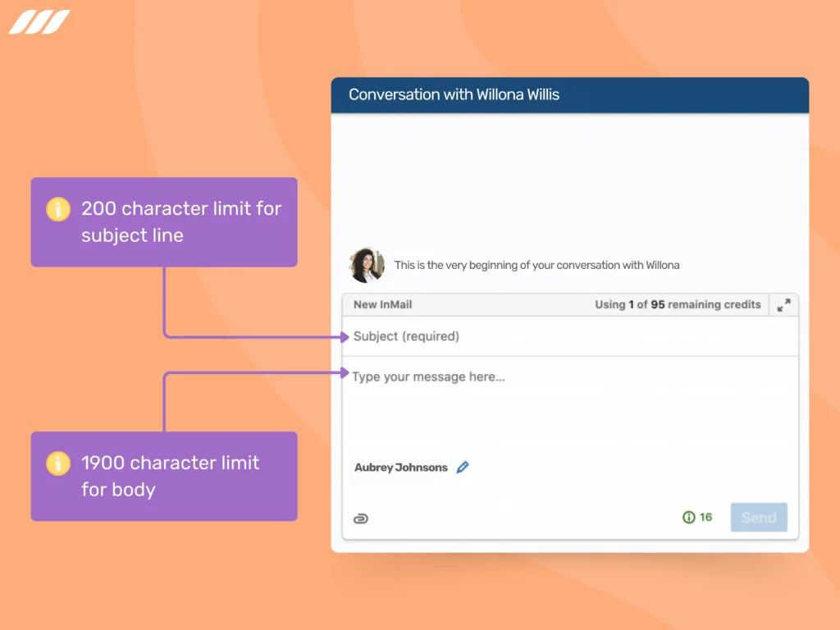
Task: Select the 1900 character limit callout box
Action: pos(164,476)
